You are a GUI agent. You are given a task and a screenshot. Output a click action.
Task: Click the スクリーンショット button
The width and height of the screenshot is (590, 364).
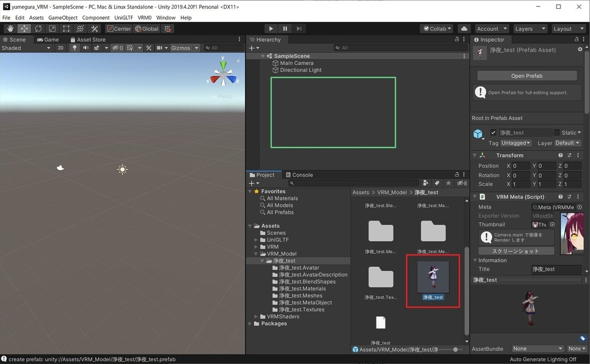click(x=516, y=251)
